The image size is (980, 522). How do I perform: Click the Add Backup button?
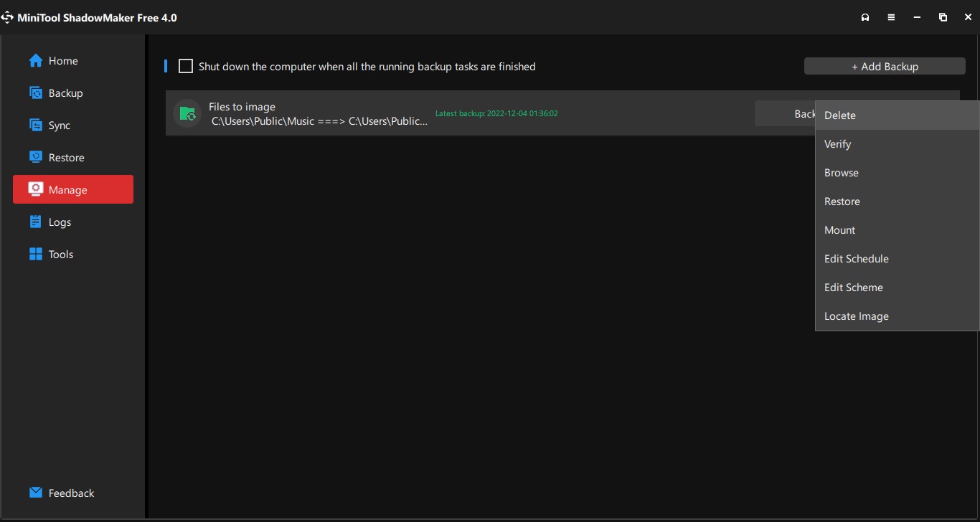coord(884,67)
